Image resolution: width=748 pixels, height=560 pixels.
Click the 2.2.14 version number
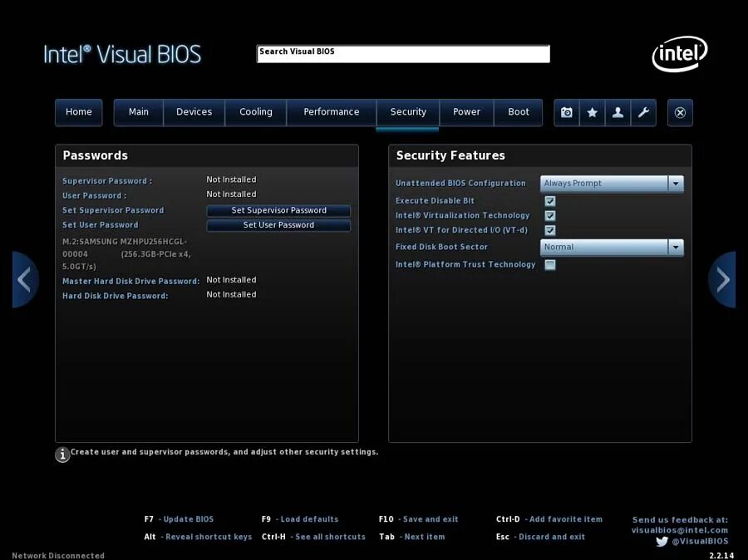click(721, 556)
